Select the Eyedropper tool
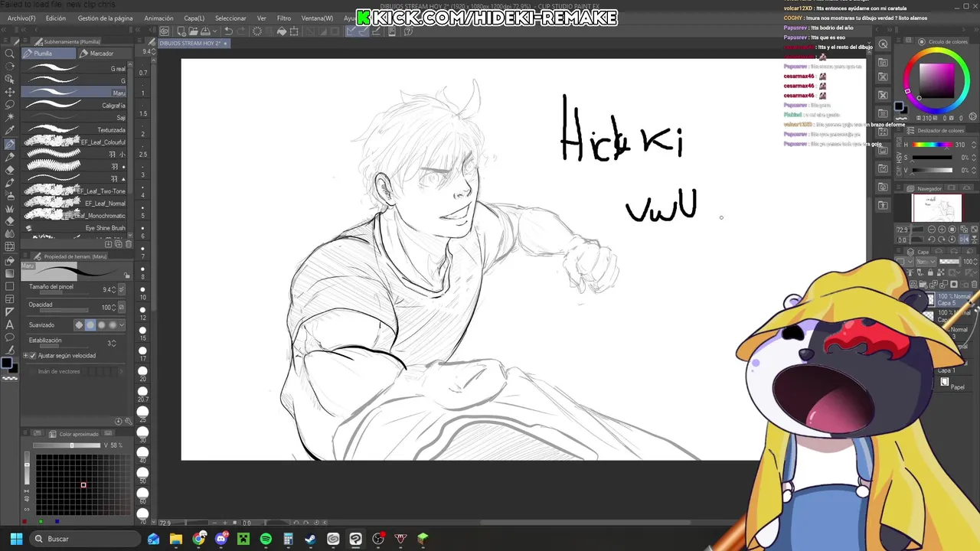 (9, 131)
